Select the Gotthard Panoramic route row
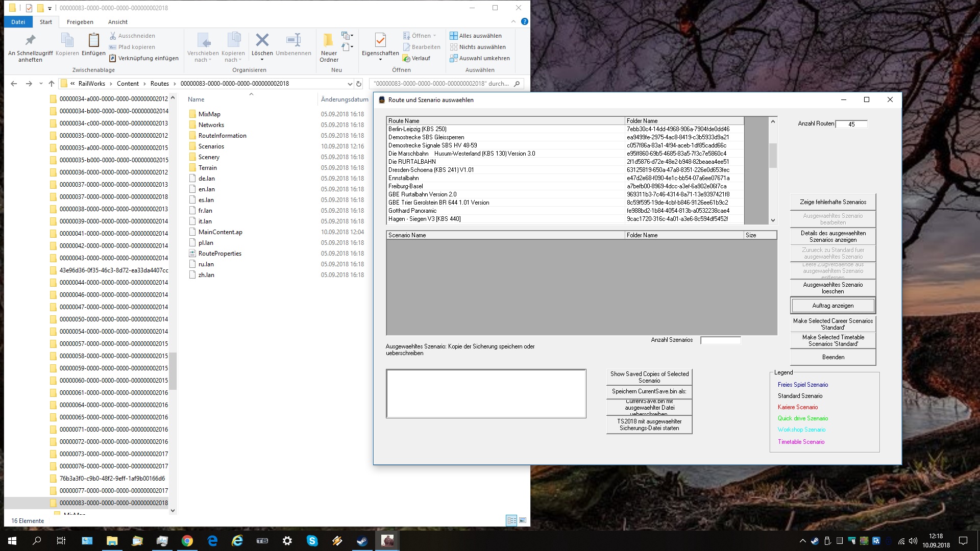 412,211
